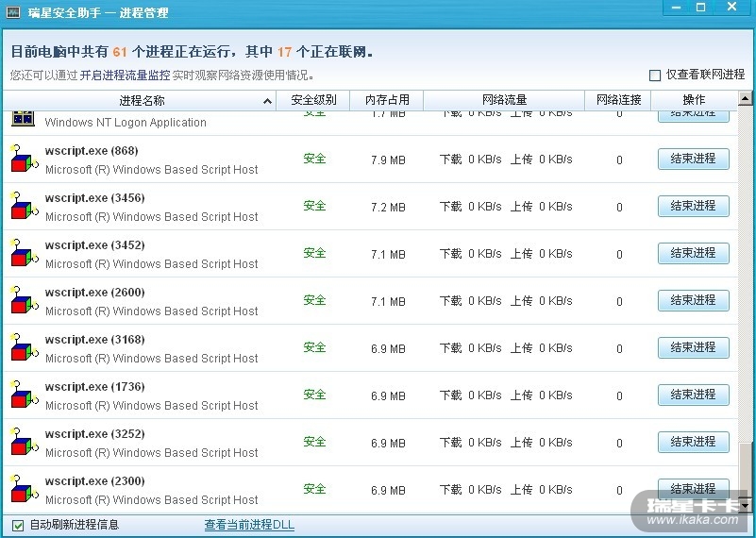
Task: End process wscript.exe (3168)
Action: (694, 347)
